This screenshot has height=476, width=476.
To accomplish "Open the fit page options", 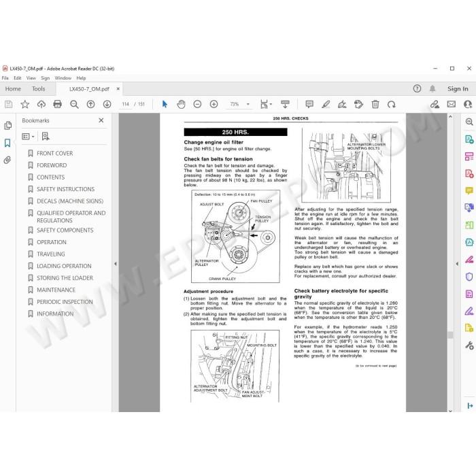I will (x=266, y=105).
